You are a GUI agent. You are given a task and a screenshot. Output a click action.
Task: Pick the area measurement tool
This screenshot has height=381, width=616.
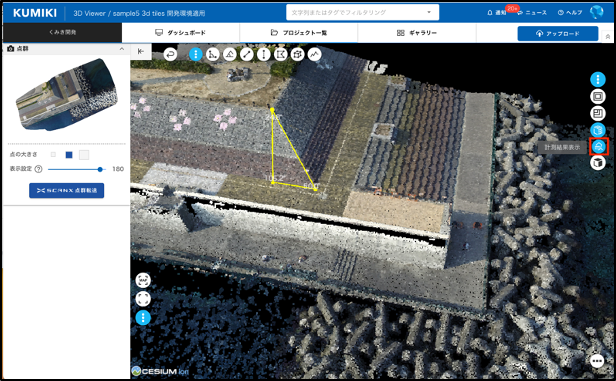click(280, 54)
